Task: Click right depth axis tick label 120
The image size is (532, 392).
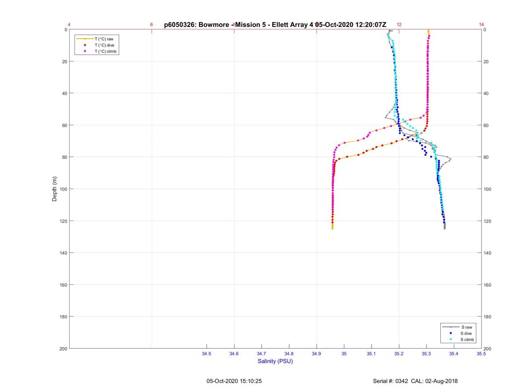Action: click(x=488, y=221)
